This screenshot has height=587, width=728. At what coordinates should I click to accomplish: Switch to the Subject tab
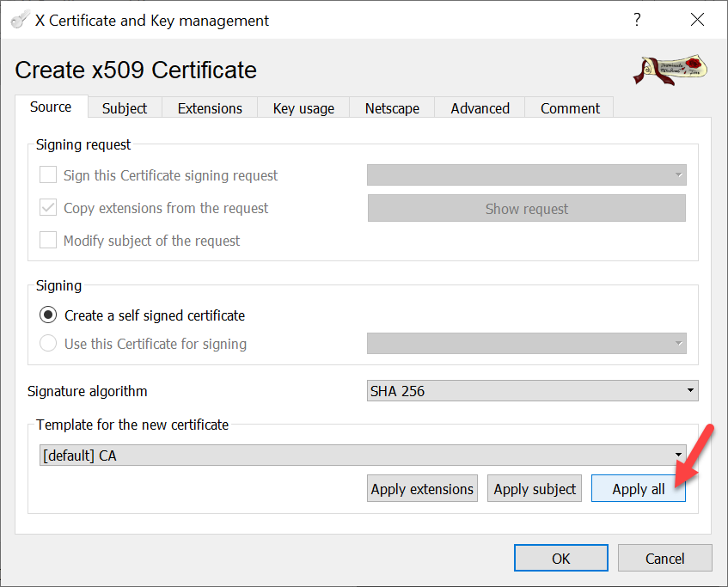click(x=125, y=108)
